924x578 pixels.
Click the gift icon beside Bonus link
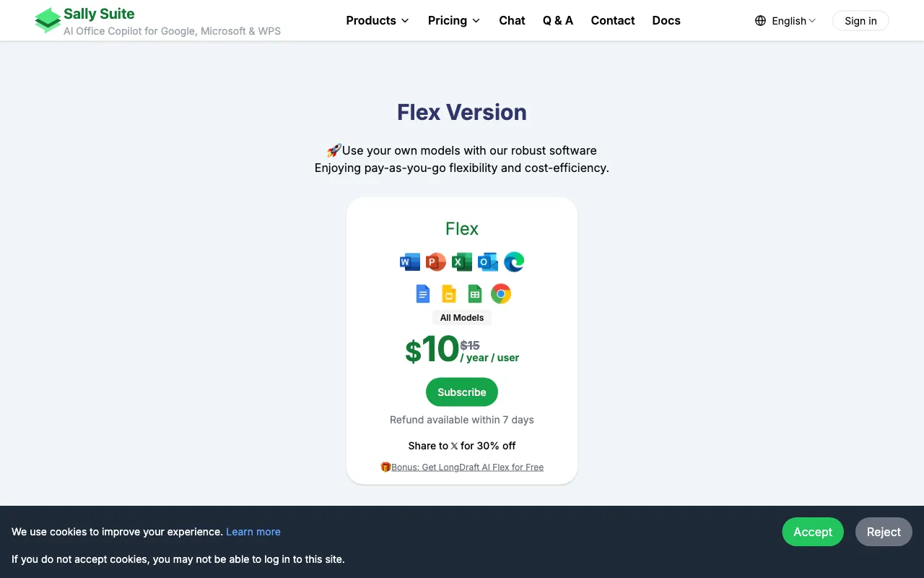point(385,467)
